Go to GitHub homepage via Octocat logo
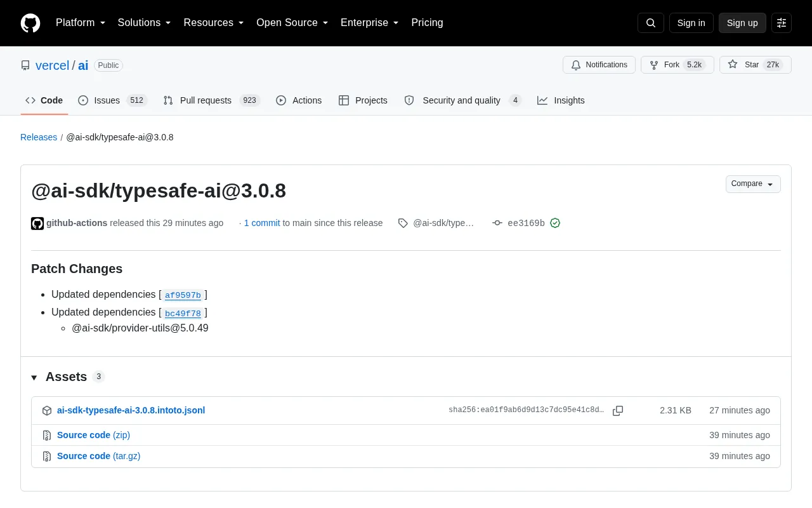Image resolution: width=812 pixels, height=508 pixels. coord(30,23)
